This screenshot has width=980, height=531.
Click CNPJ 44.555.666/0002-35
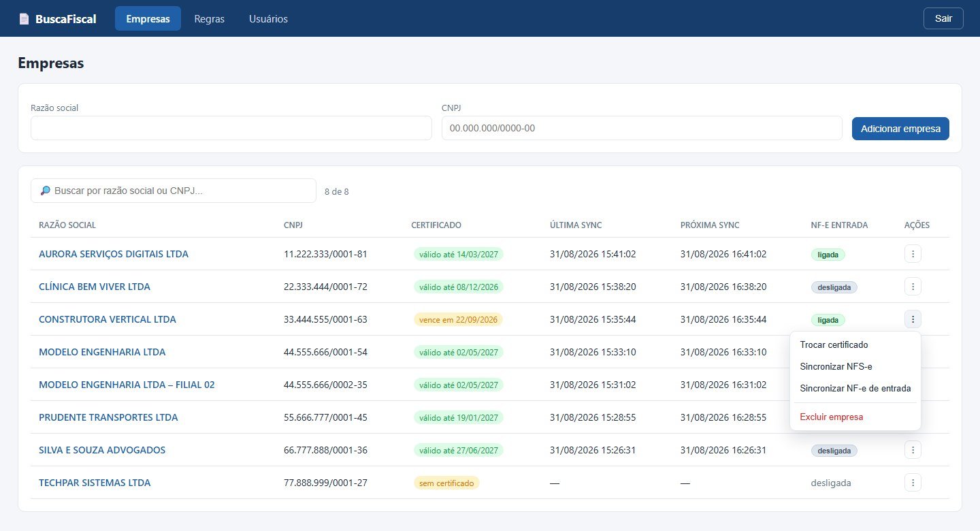pyautogui.click(x=325, y=385)
